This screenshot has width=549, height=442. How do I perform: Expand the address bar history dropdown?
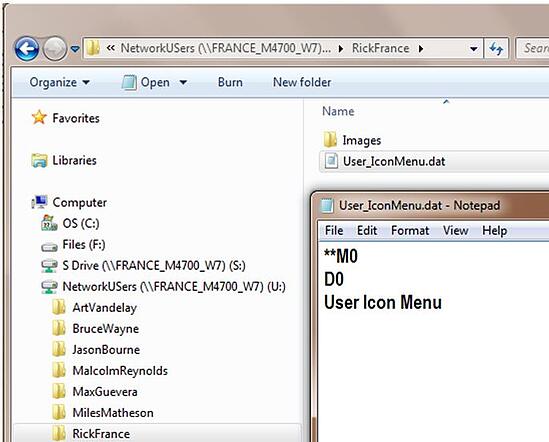click(x=473, y=48)
